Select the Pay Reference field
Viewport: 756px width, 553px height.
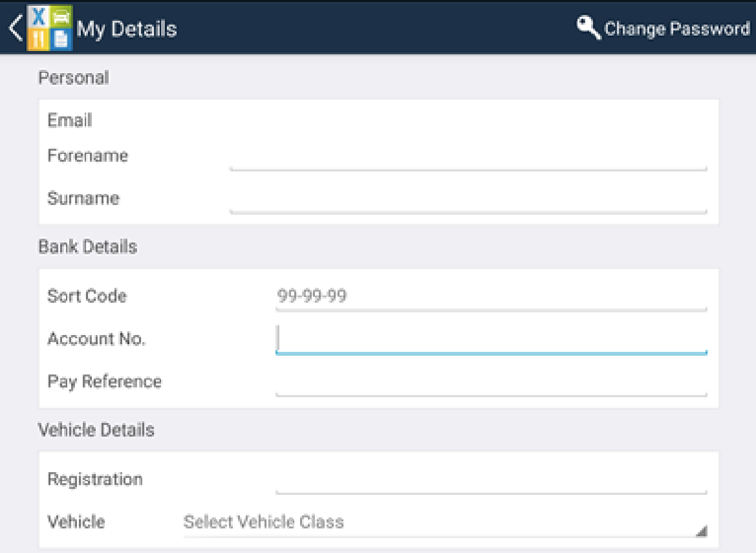click(x=491, y=382)
